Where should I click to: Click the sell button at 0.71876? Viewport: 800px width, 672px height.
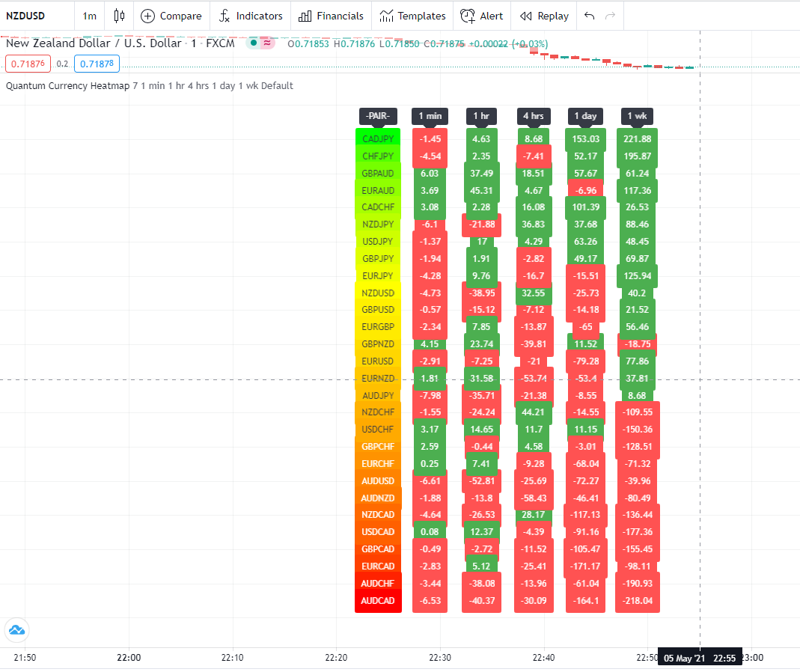coord(28,64)
